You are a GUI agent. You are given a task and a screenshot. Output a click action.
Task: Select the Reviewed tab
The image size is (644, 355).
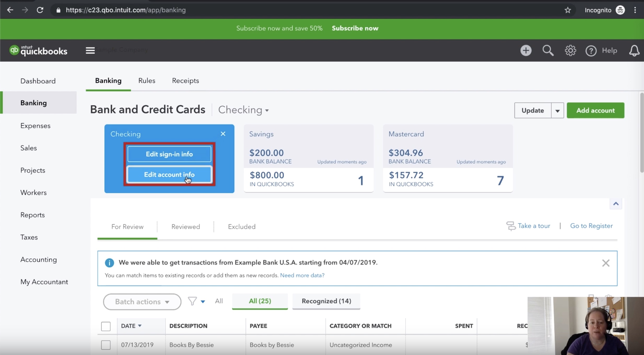[186, 227]
